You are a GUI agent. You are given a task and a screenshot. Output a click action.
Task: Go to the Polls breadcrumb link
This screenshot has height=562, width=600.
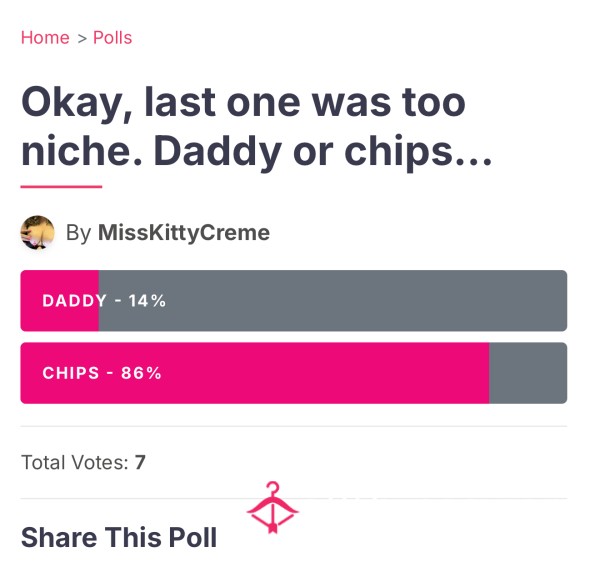112,38
